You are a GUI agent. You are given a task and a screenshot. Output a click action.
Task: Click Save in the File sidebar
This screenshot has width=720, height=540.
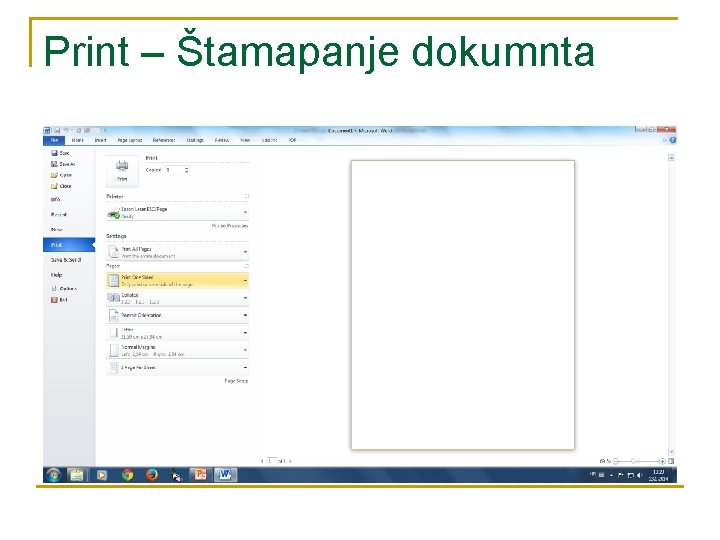[61, 153]
